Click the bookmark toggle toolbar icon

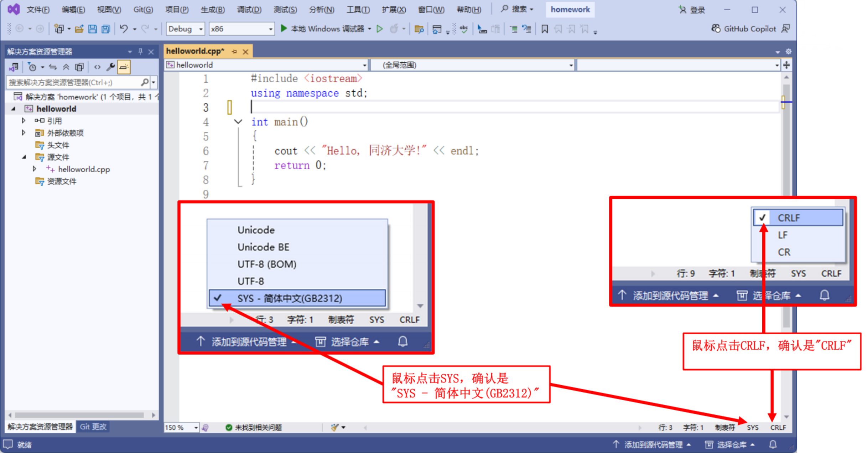[x=544, y=29]
